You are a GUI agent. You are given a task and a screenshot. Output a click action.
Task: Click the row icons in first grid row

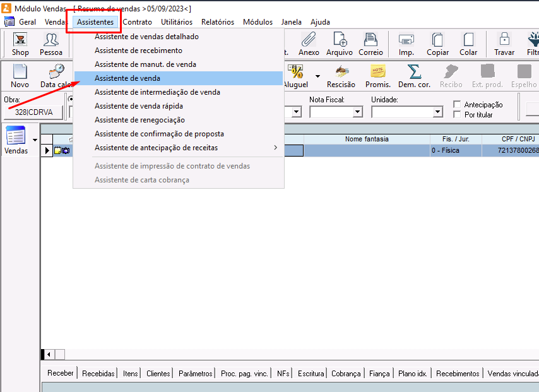(x=62, y=150)
